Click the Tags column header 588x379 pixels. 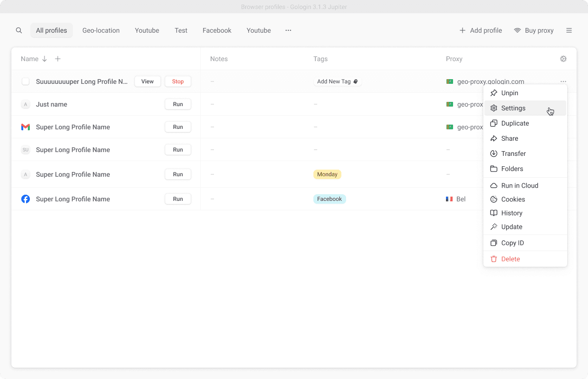[321, 59]
